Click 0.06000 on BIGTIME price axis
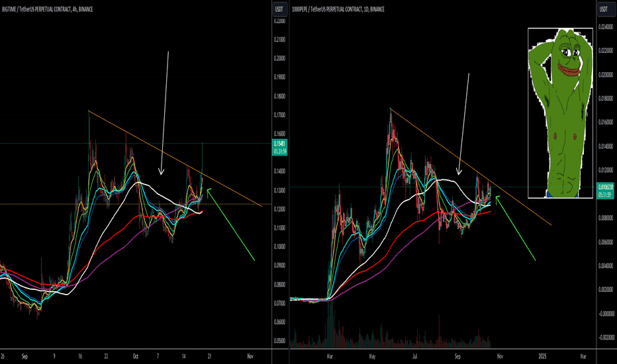 (x=280, y=322)
